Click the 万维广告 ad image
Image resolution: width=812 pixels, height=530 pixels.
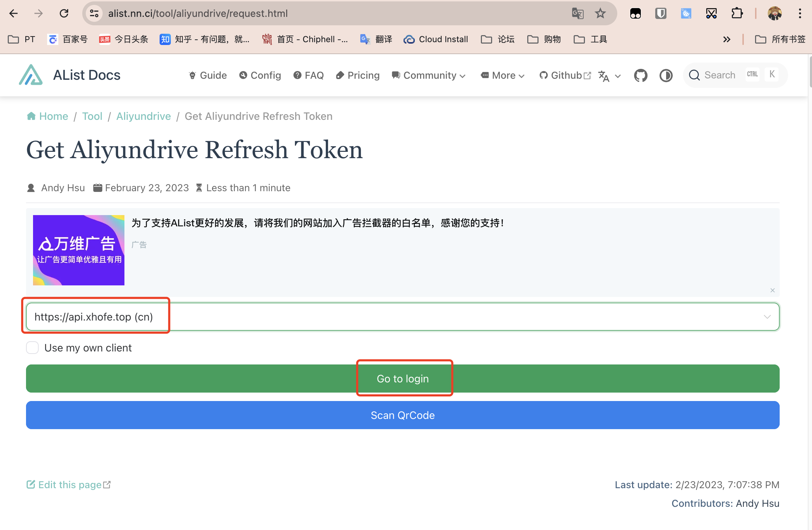coord(79,250)
